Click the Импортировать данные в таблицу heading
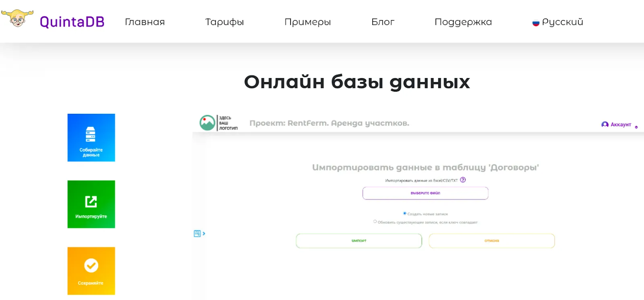The width and height of the screenshot is (644, 300). coord(425,167)
